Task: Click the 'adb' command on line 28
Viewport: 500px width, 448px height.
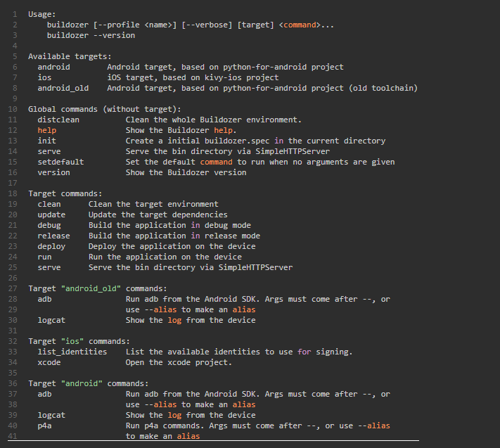Action: (44, 299)
